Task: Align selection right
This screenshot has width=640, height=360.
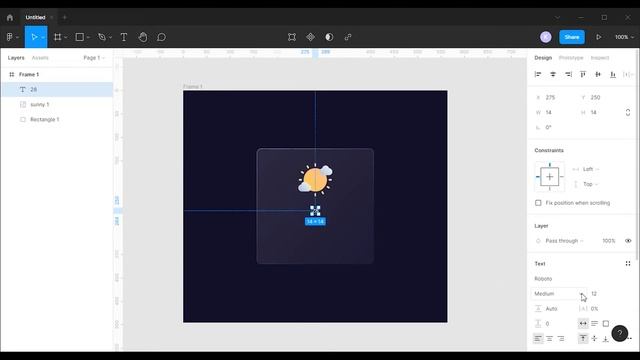Action: [x=568, y=74]
